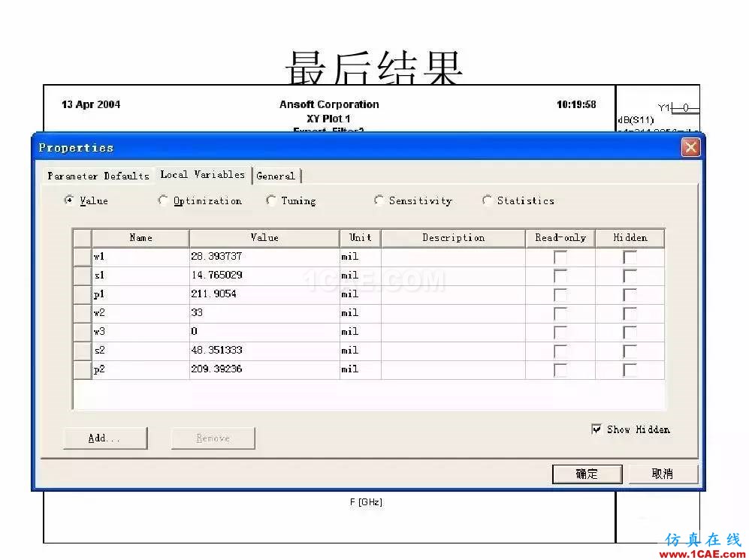Enable Read-only for variable s1
This screenshot has width=749, height=560.
coord(560,276)
